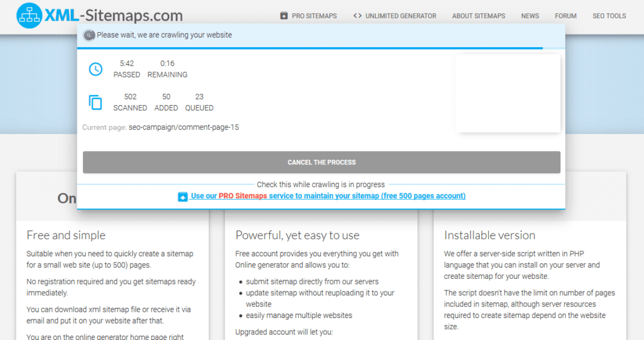
Task: Go to the NEWS page
Action: click(530, 16)
